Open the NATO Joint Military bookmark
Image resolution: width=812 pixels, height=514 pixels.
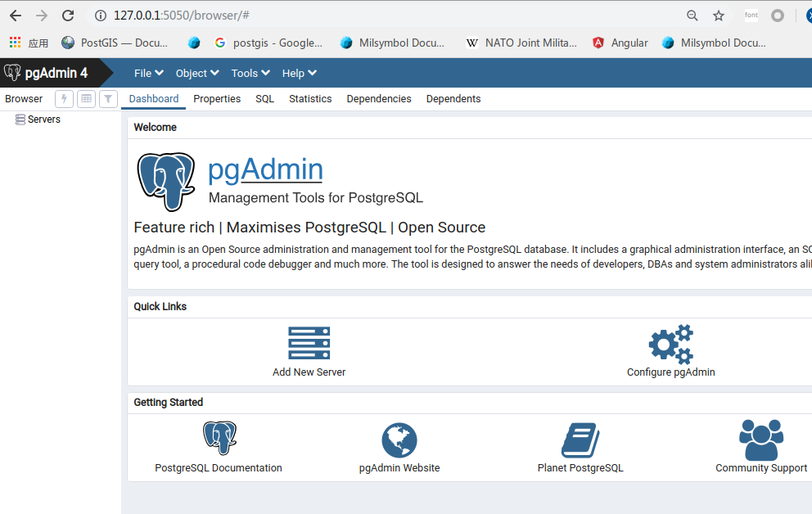[x=521, y=43]
